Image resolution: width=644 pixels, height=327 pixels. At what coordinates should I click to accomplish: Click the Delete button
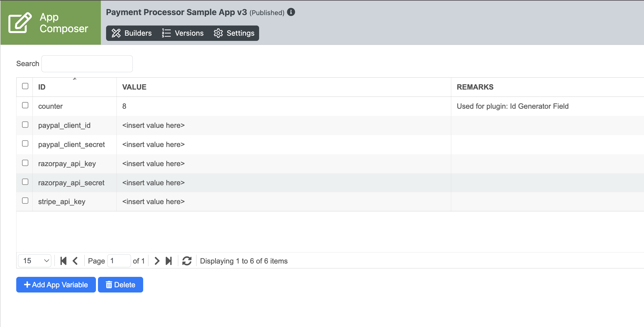pos(121,285)
